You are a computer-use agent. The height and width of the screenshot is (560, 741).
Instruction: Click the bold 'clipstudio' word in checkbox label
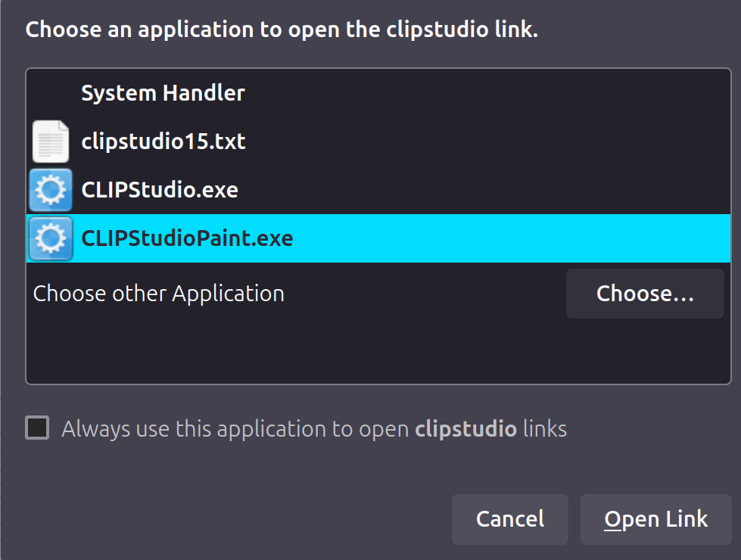[x=465, y=429]
